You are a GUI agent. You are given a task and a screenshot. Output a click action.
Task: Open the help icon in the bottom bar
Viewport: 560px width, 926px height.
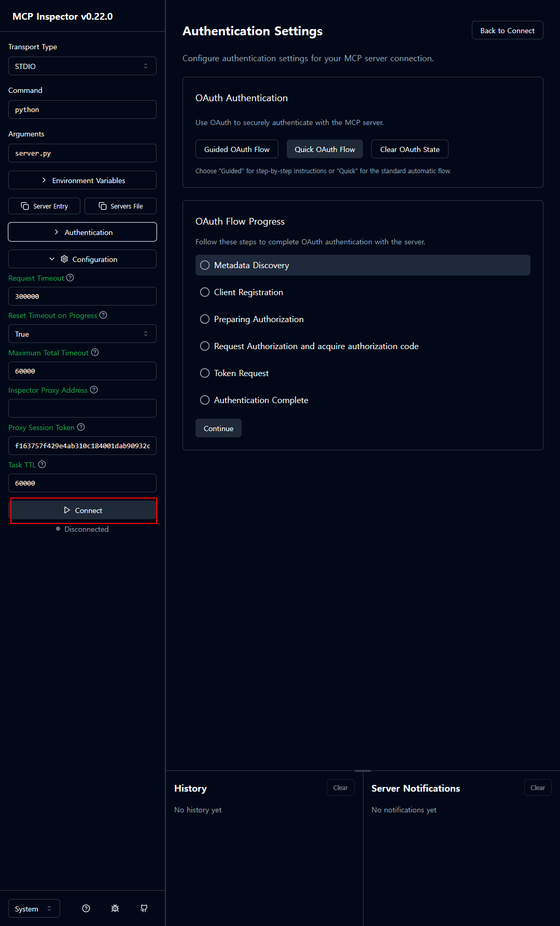click(86, 908)
